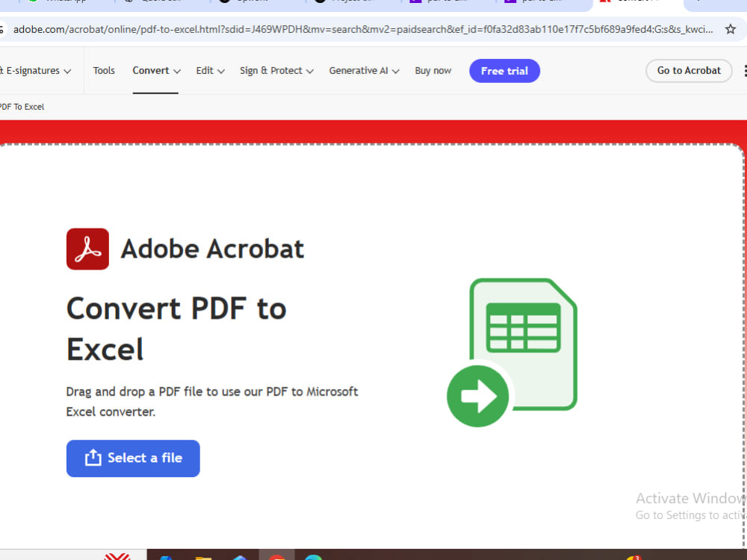Image resolution: width=747 pixels, height=560 pixels.
Task: Click the Adobe Acrobat title text
Action: click(212, 249)
